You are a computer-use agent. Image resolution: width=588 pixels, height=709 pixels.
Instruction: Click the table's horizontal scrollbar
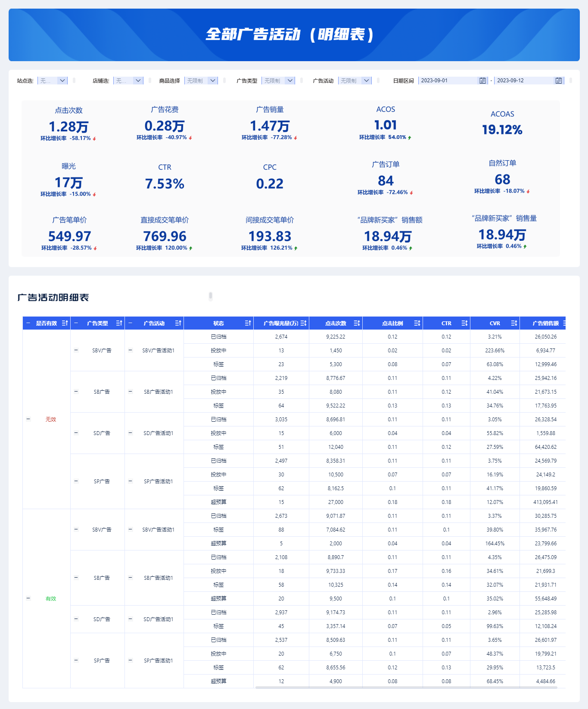pos(406,687)
